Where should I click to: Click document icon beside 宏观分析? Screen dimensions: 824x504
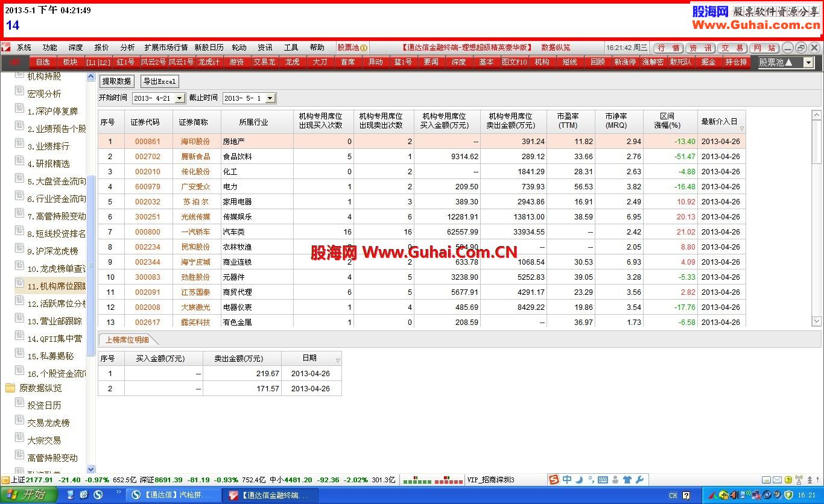[x=19, y=90]
